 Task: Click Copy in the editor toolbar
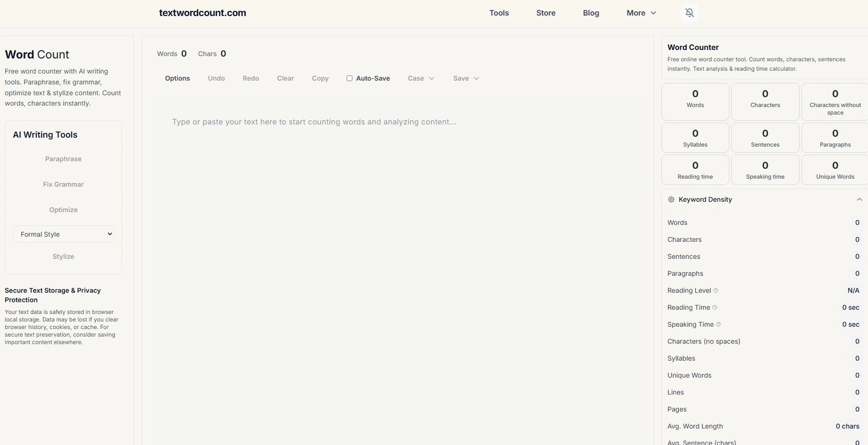(320, 78)
